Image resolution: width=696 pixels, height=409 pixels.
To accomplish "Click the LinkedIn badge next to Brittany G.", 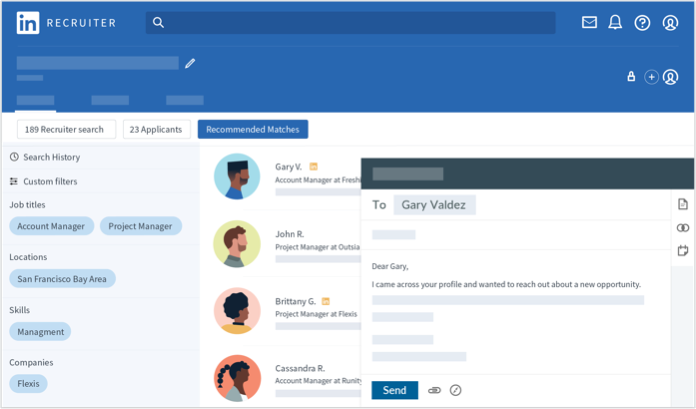I will tap(326, 301).
